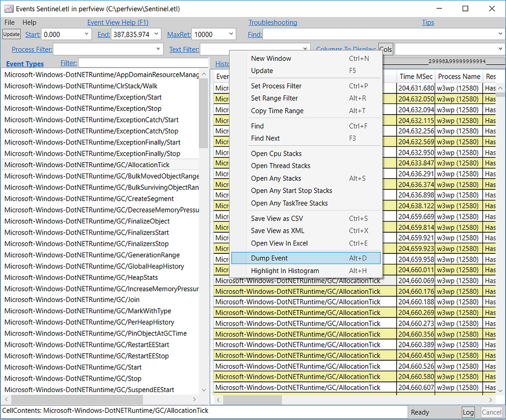Open the Troubleshooting link
Viewport: 506px width, 420px height.
pyautogui.click(x=273, y=22)
